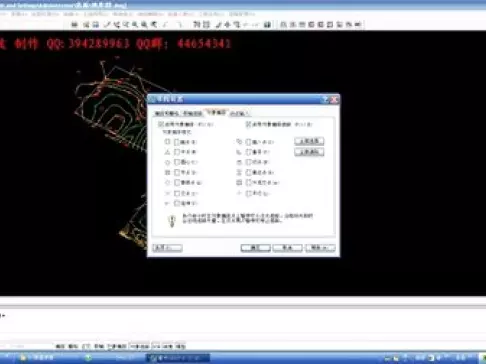Image resolution: width=486 pixels, height=364 pixels.
Task: Click the Clear All button in dialog
Action: [309, 152]
